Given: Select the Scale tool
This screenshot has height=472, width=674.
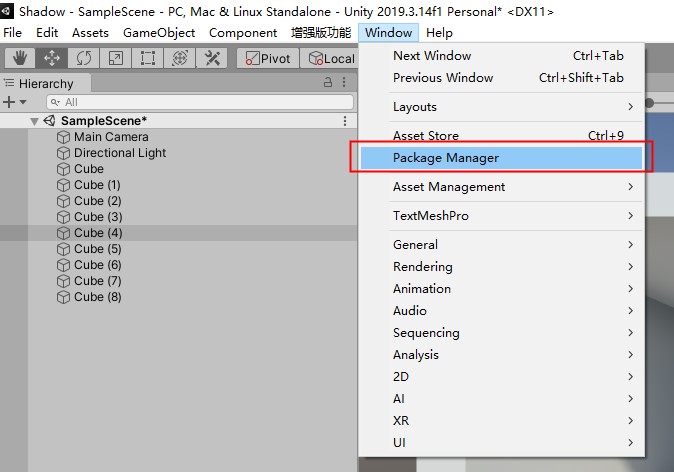Looking at the screenshot, I should pos(115,58).
